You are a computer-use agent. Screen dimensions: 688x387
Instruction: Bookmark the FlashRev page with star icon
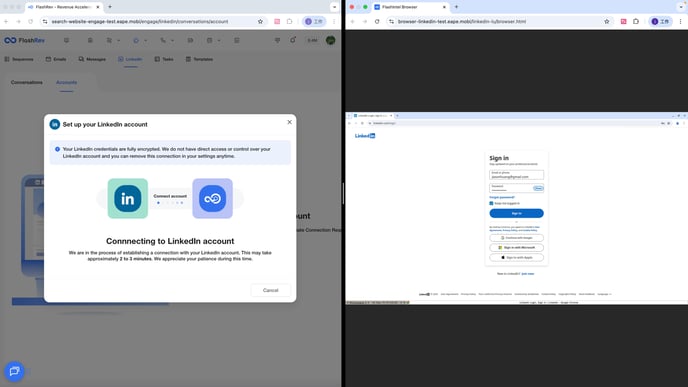tap(260, 21)
